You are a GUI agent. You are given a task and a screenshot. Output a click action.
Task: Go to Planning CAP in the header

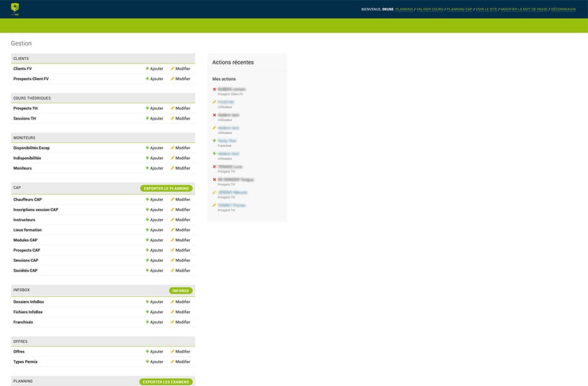459,10
